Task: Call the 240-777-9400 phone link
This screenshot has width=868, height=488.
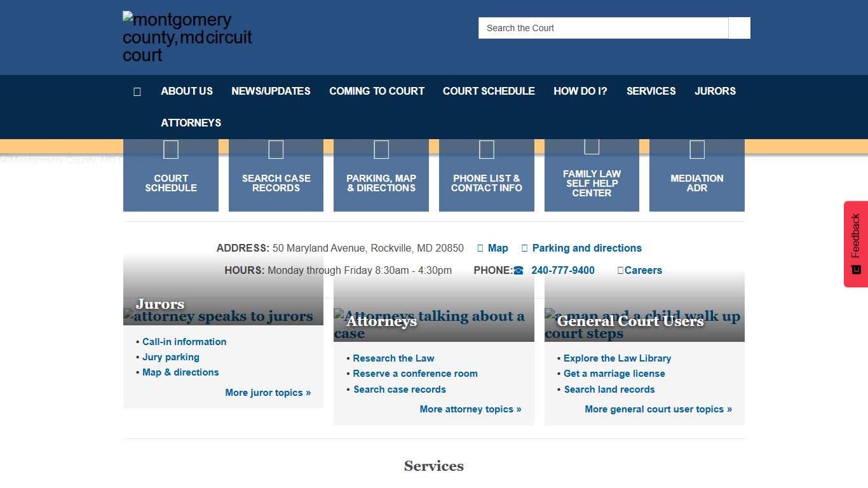Action: pyautogui.click(x=562, y=270)
